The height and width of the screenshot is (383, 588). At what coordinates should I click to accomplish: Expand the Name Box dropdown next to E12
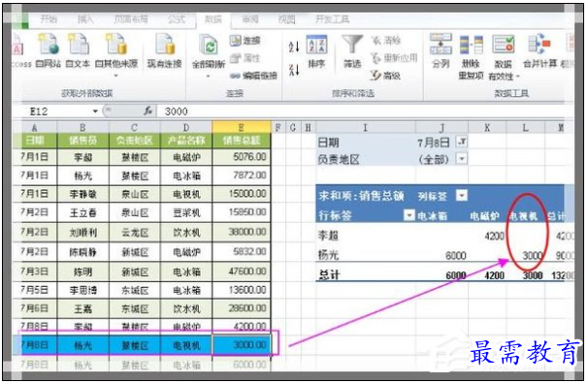[x=95, y=112]
